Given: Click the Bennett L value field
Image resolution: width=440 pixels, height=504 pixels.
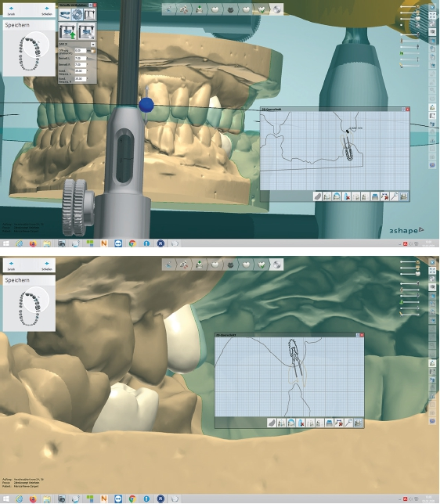Looking at the screenshot, I should pos(80,58).
